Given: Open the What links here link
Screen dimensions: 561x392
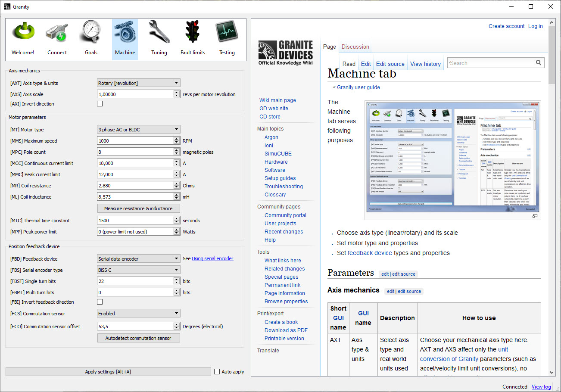Looking at the screenshot, I should click(x=283, y=261).
